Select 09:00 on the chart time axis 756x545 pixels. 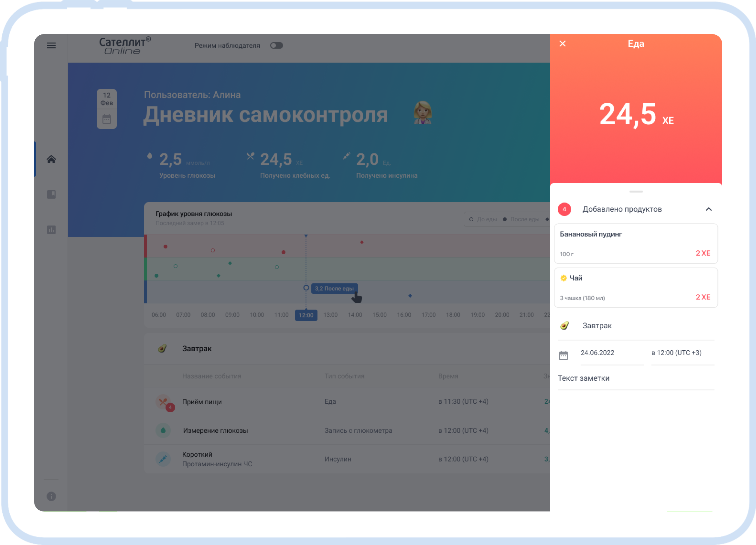click(232, 315)
